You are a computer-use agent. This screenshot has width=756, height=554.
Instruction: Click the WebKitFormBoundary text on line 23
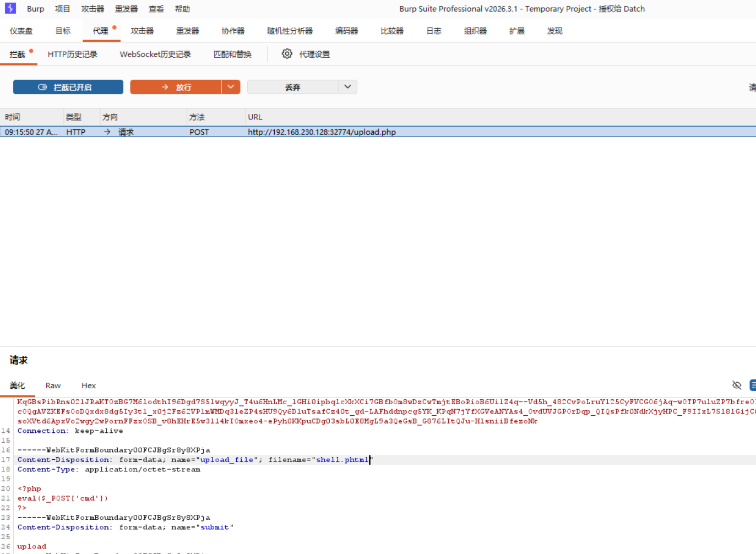coord(114,518)
